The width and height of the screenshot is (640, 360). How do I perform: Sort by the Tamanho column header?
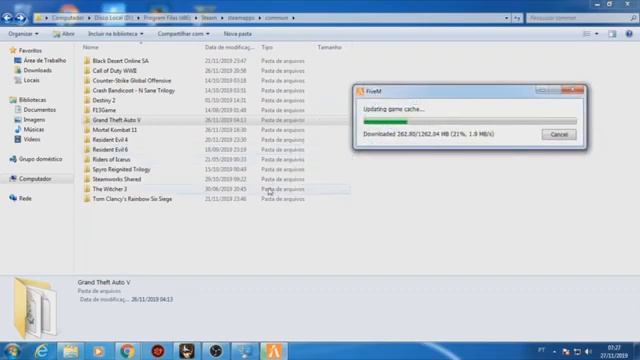click(329, 47)
